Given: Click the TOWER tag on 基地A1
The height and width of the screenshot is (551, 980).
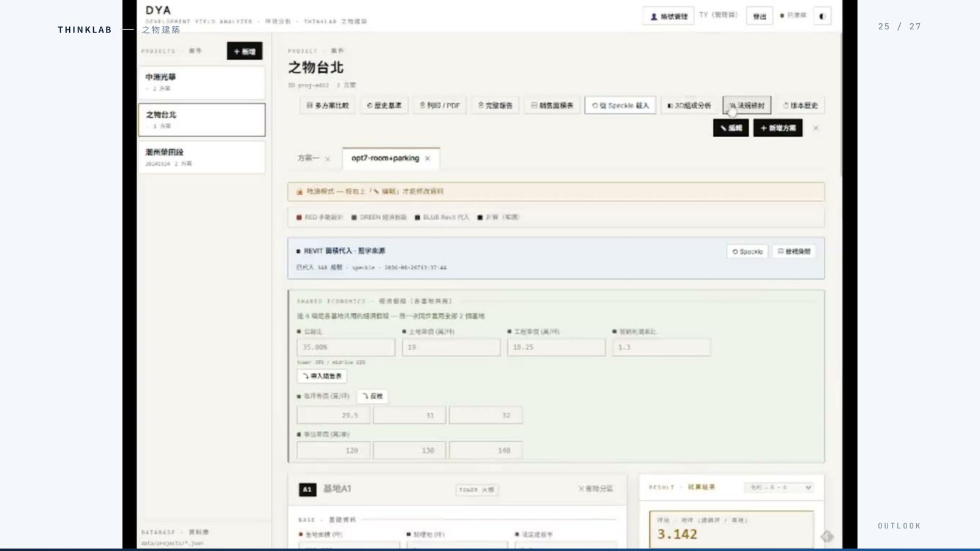Looking at the screenshot, I should (477, 490).
